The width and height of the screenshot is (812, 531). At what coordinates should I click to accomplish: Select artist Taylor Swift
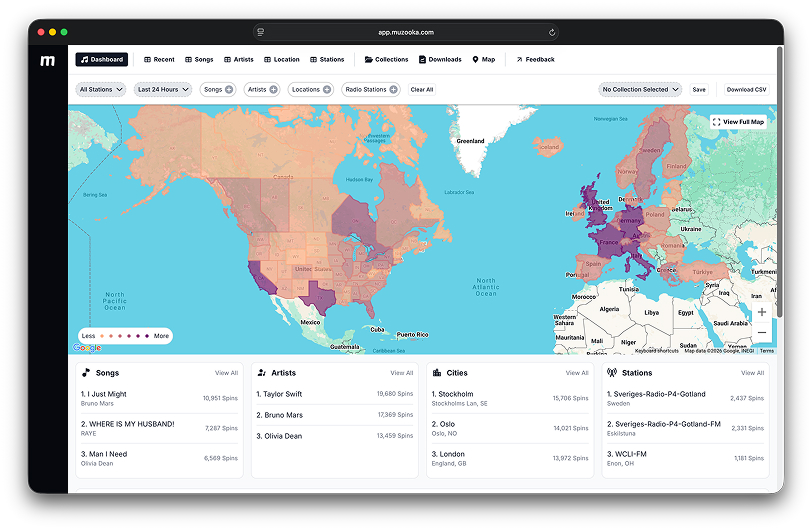point(335,394)
